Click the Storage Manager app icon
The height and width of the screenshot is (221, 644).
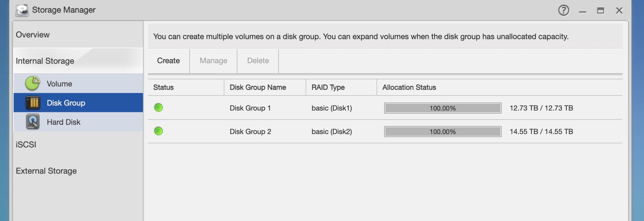coord(22,10)
